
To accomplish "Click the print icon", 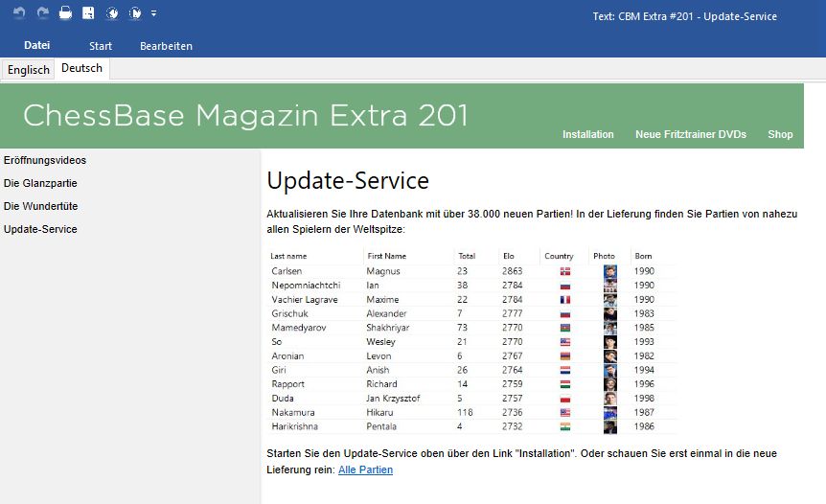I will click(x=65, y=13).
